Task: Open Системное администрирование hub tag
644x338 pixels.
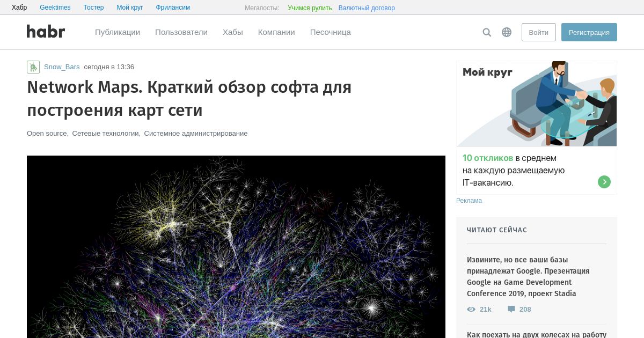Action: click(x=196, y=134)
